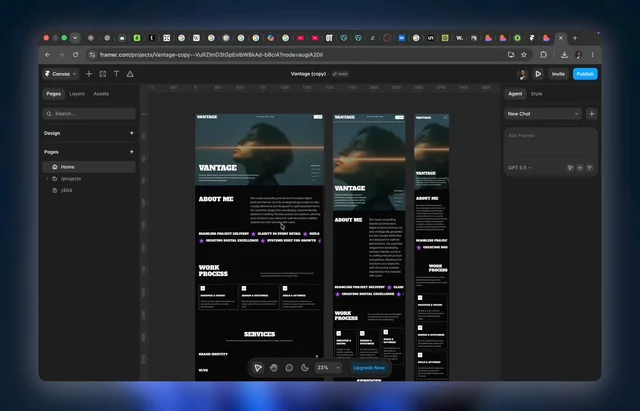Expand the /projects folder arrow
Screen dimensions: 640x411
click(47, 179)
